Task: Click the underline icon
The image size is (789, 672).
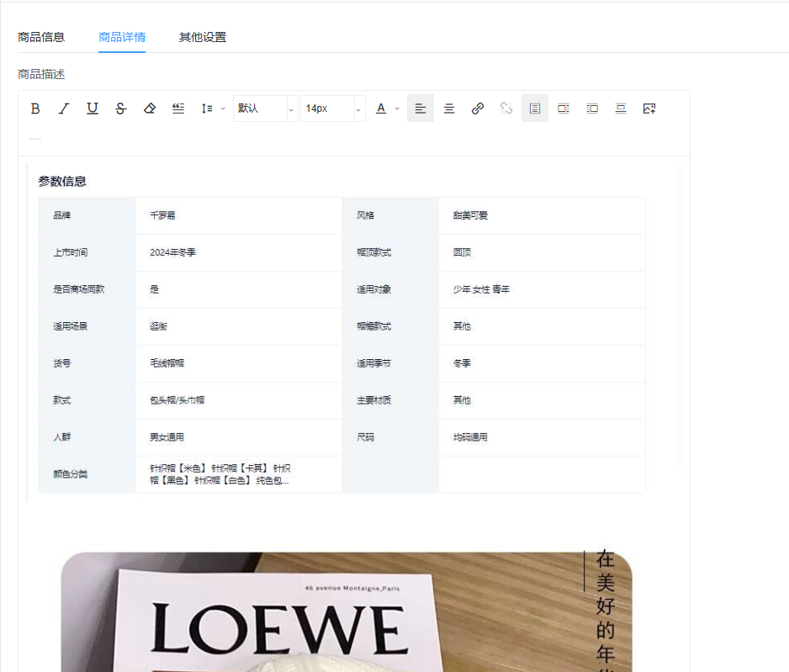Action: (93, 108)
